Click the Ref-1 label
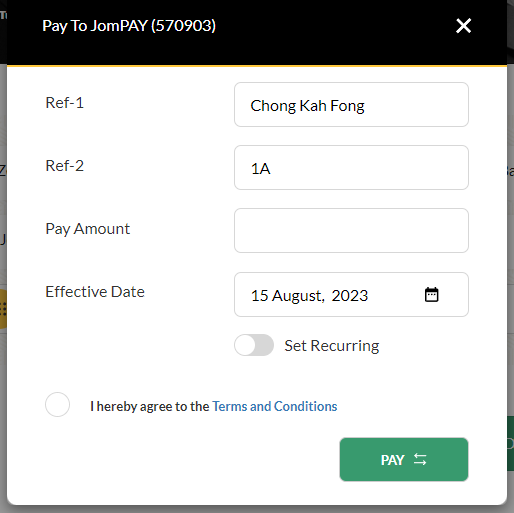Screen dimensions: 514x513 point(64,102)
